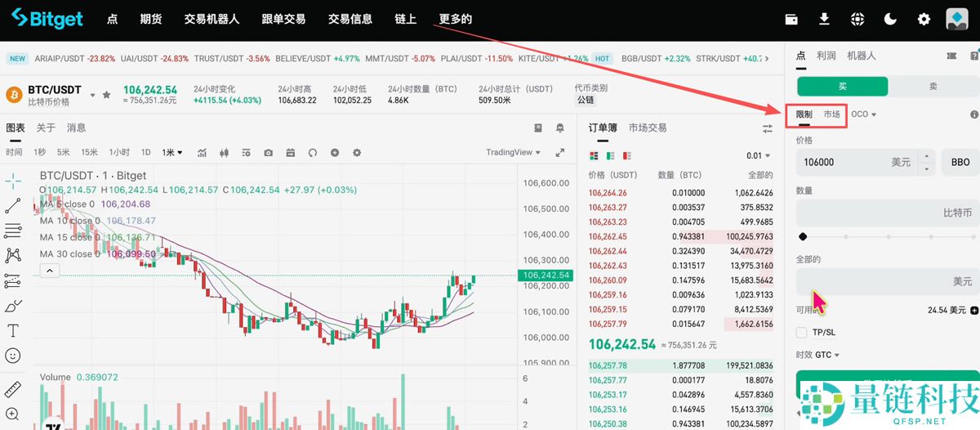Take a chart snapshot with camera icon

(268, 153)
